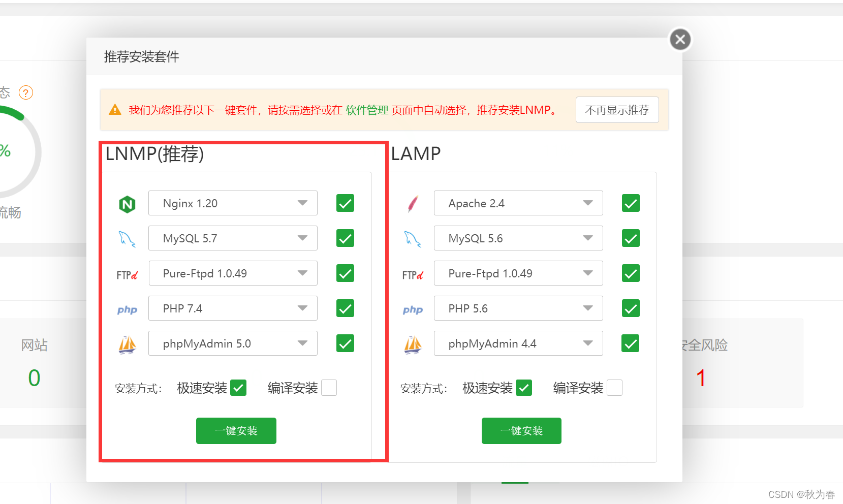
Task: Click the 推荐安装套件 dialog title
Action: (x=141, y=56)
